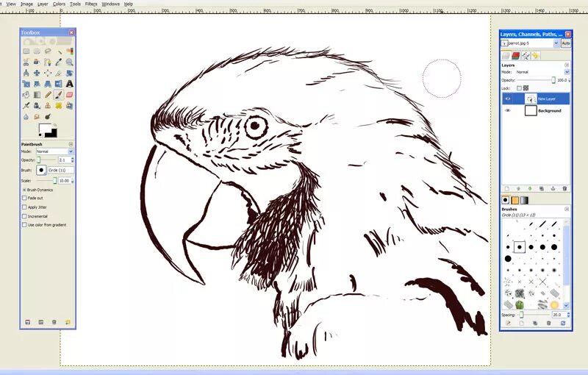Select the Color Picker tool
Screen dimensions: 588x375
tap(59, 62)
